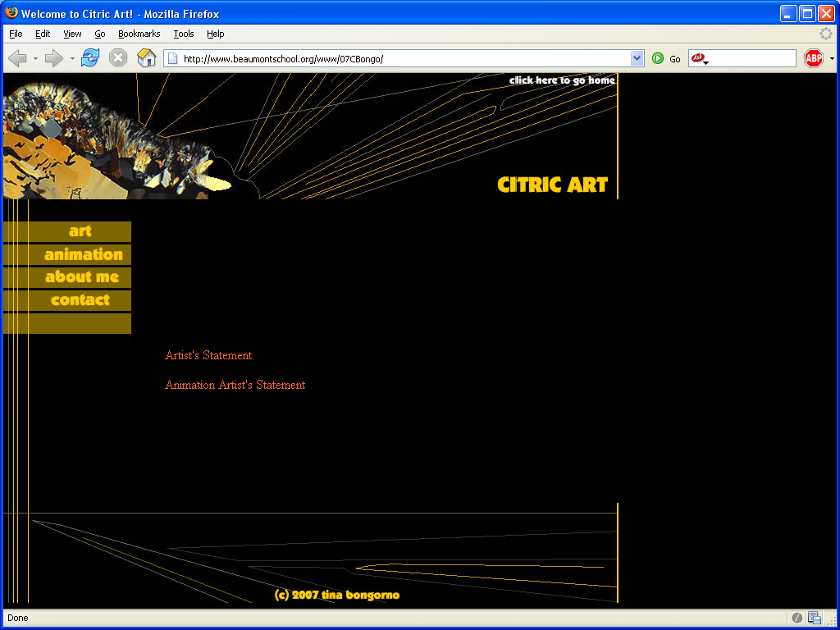The height and width of the screenshot is (630, 840).
Task: Expand the Forward button history dropdown
Action: 72,58
